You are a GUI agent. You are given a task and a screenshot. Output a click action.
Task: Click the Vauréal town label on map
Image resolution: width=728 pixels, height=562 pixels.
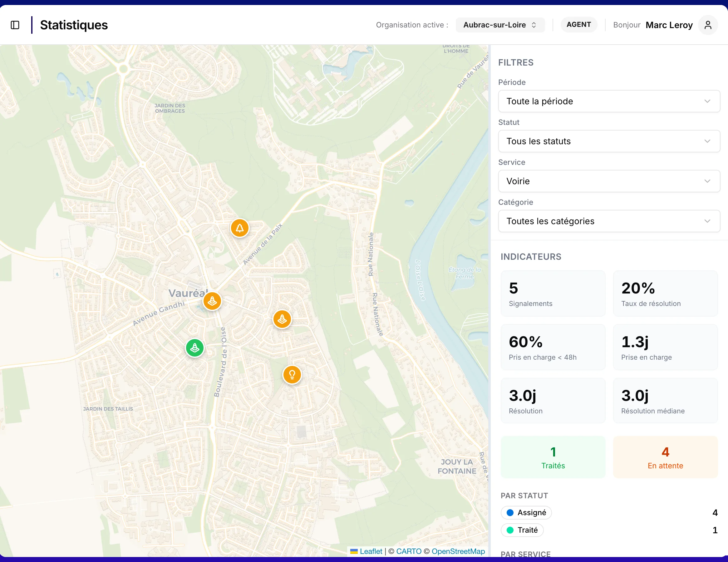click(x=188, y=293)
